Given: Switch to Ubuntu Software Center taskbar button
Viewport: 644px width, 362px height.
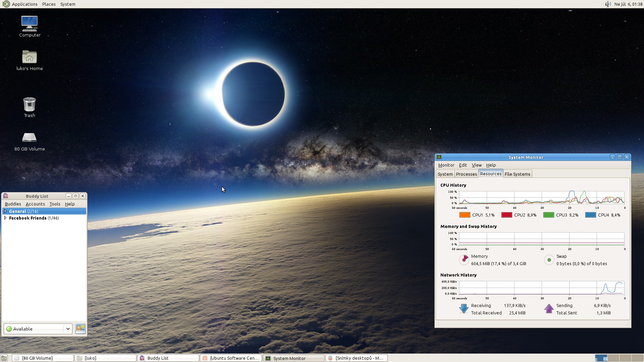Looking at the screenshot, I should tap(231, 358).
